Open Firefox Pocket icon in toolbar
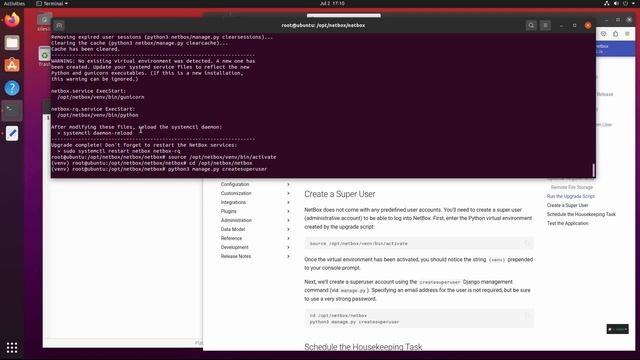 (603, 34)
